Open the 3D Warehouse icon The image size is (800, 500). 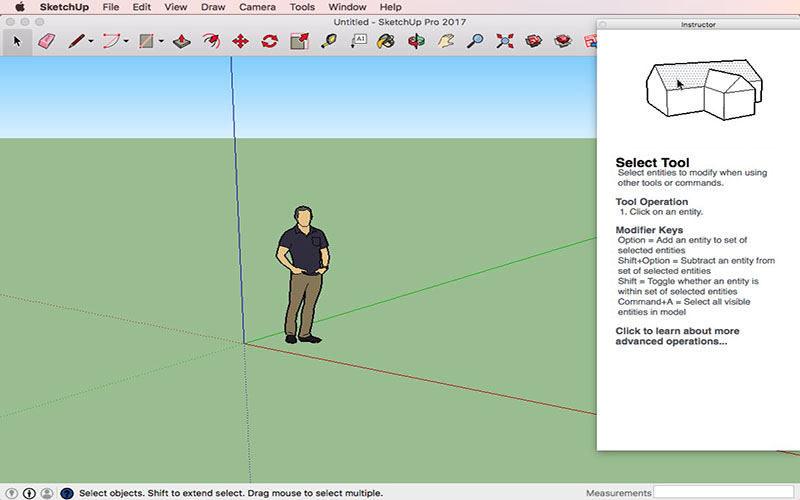pyautogui.click(x=534, y=41)
